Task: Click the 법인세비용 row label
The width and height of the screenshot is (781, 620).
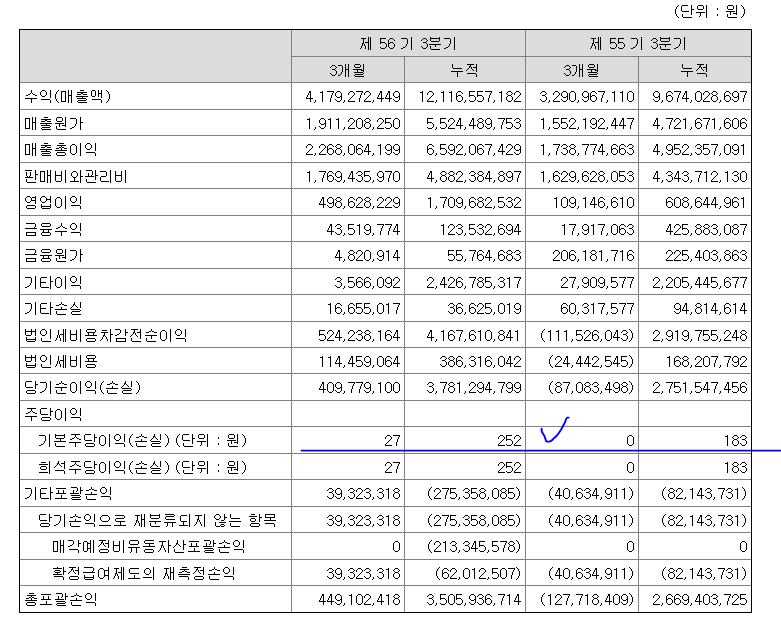Action: click(x=61, y=361)
